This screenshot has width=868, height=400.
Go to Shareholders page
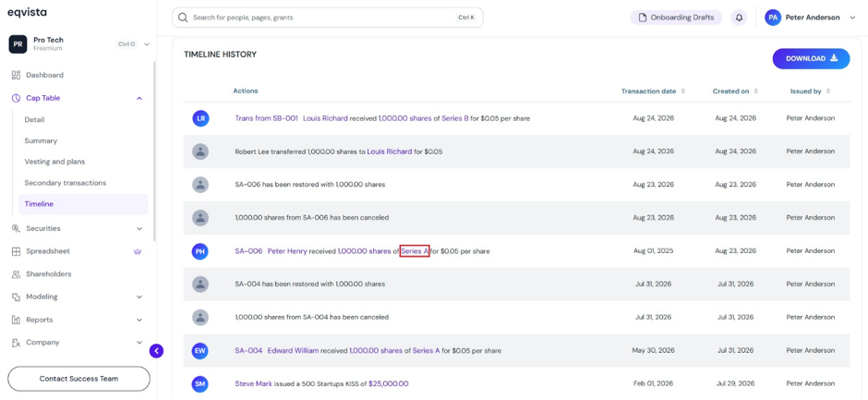(x=49, y=274)
